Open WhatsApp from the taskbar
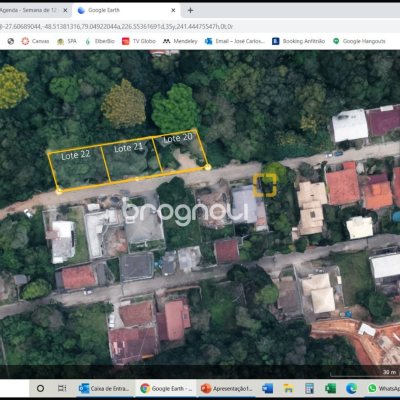 383,388
